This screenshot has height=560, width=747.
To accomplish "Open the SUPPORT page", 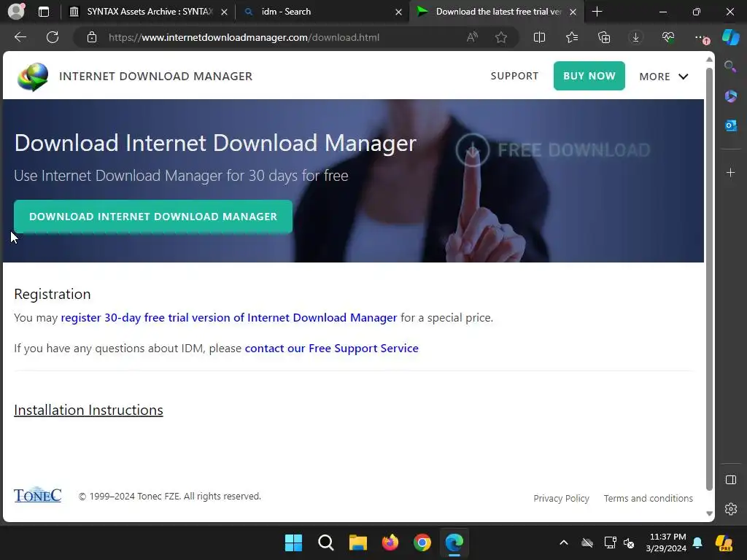I will click(x=514, y=76).
